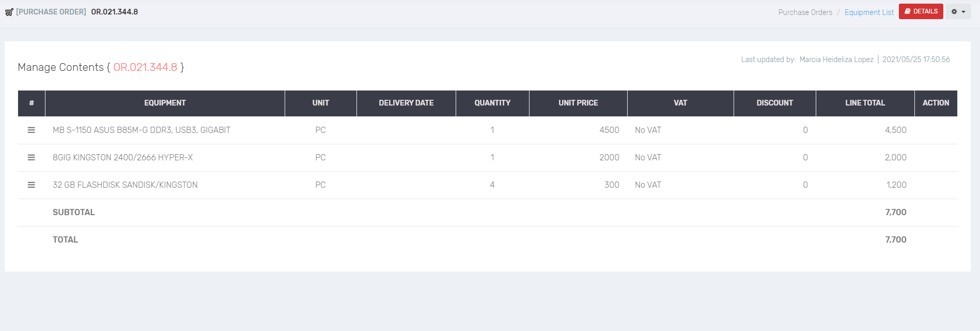The image size is (980, 331).
Task: Click the QUANTITY column header
Action: (492, 103)
